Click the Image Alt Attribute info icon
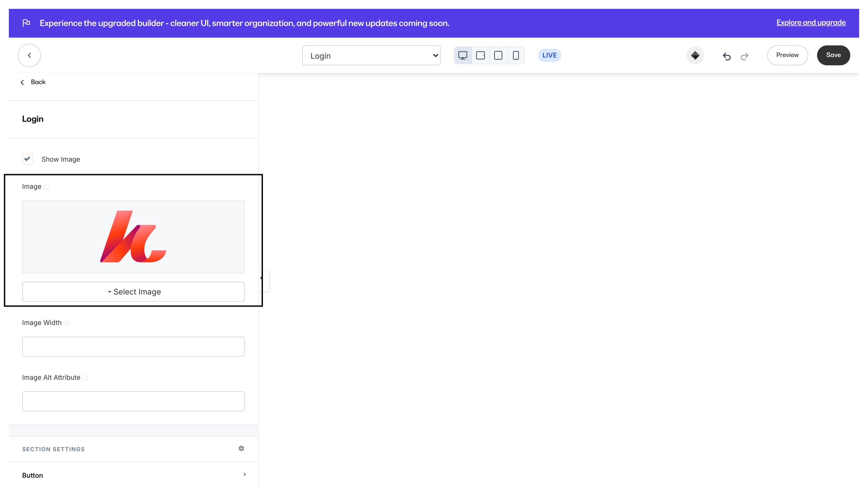The width and height of the screenshot is (868, 496). tap(86, 378)
